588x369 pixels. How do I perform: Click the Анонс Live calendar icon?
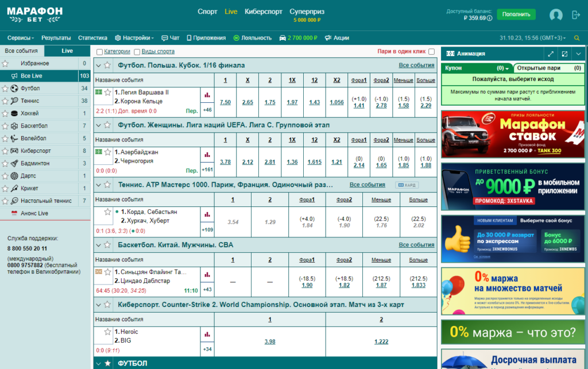click(14, 213)
